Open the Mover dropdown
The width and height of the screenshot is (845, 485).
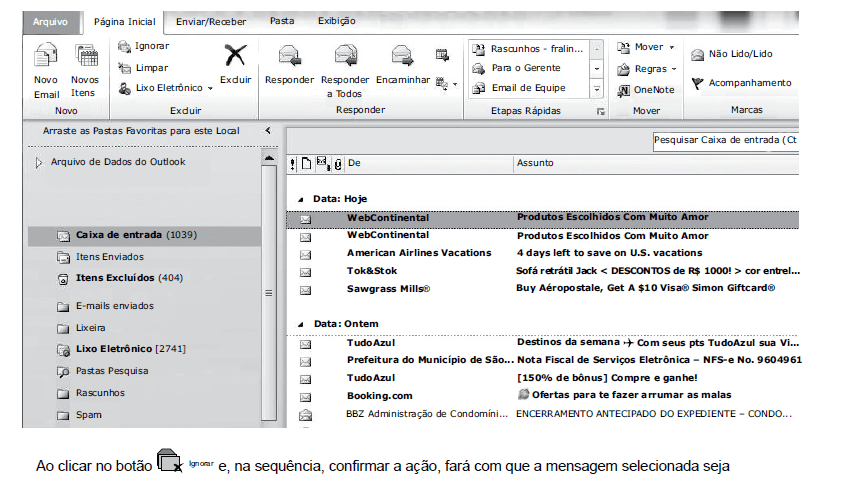[x=646, y=47]
